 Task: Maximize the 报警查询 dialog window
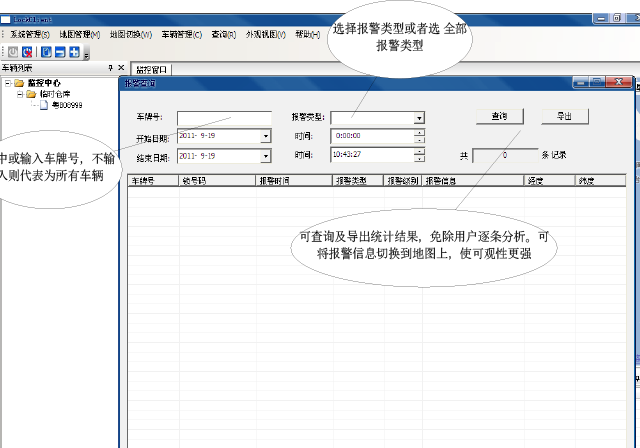tap(598, 82)
